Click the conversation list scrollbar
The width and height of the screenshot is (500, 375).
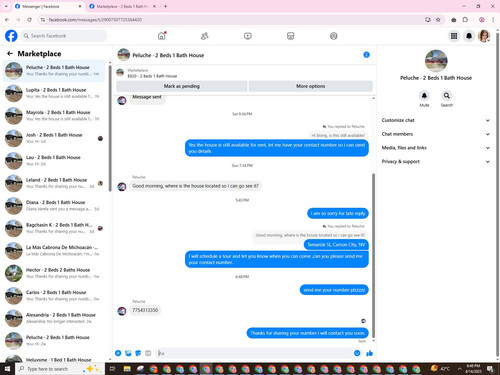[110, 128]
